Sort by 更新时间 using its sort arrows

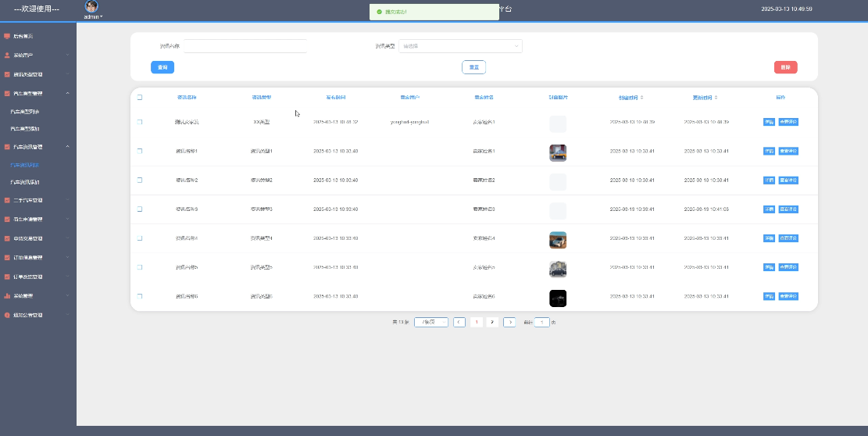coord(716,98)
